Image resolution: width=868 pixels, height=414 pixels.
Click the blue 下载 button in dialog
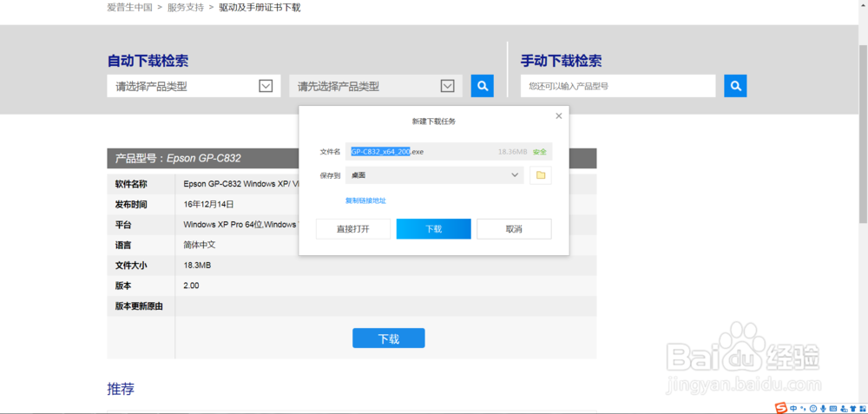433,228
